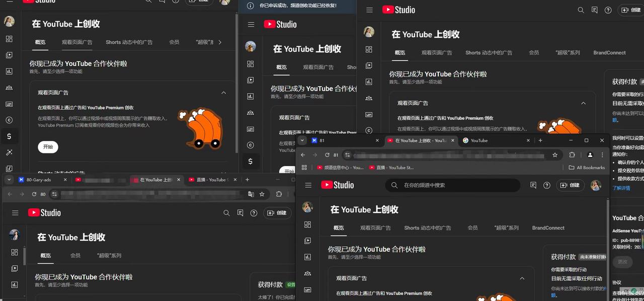Viewport: 644px width, 301px height.
Task: Select Earn dollar icon in top-left Studio window
Action: click(x=9, y=136)
